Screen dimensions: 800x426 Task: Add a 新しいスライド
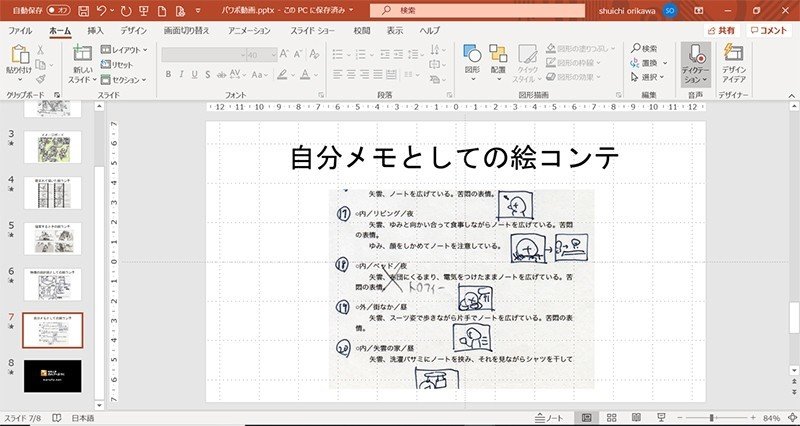(x=82, y=64)
